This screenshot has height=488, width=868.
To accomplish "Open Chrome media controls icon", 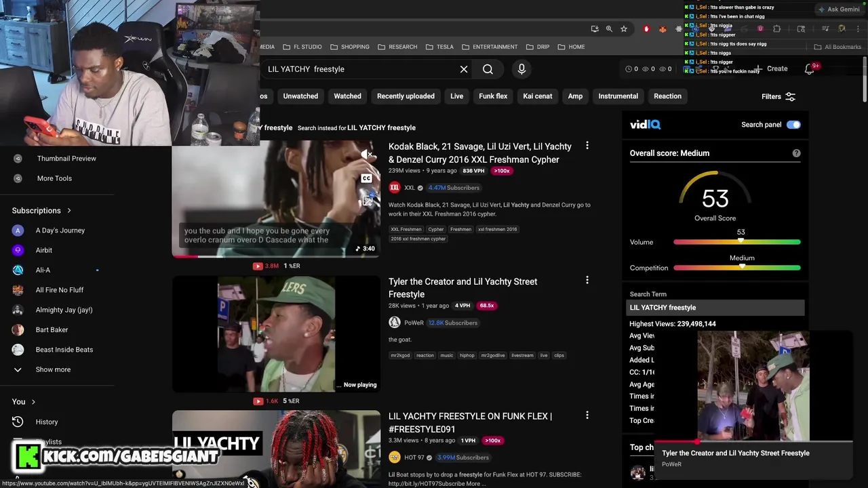I will coord(825,29).
